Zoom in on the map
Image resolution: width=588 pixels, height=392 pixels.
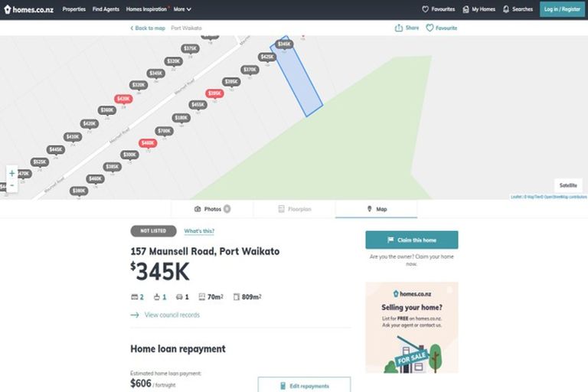click(11, 173)
